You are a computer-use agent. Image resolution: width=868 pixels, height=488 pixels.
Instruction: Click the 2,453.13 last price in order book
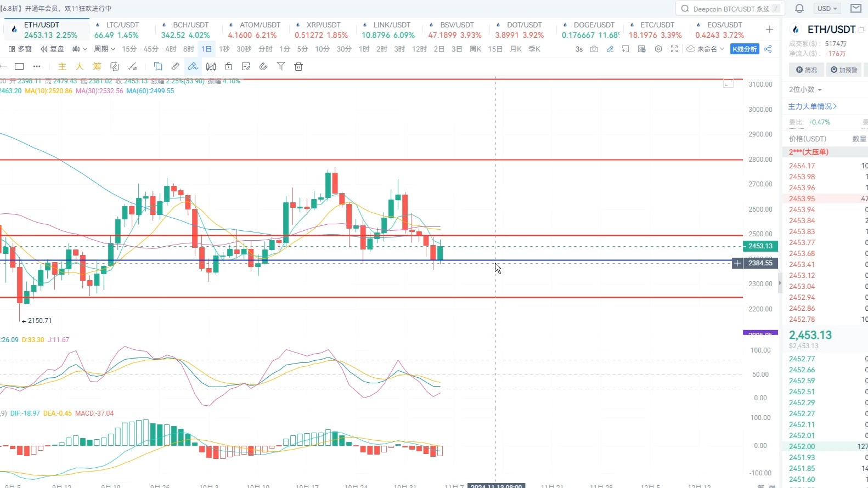[810, 335]
